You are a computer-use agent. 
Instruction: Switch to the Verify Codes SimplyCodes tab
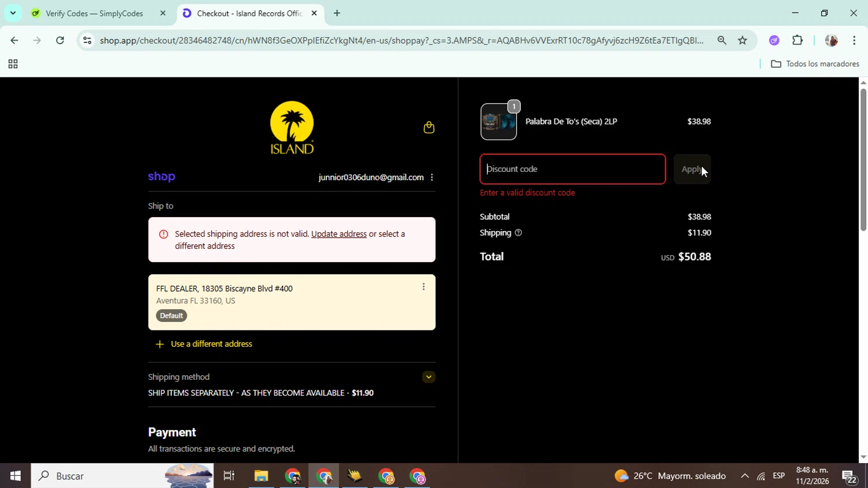(94, 13)
